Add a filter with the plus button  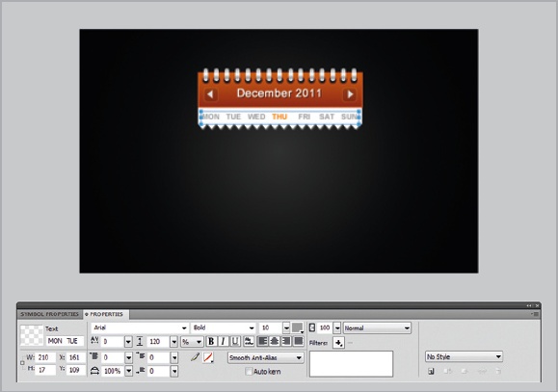pyautogui.click(x=338, y=343)
